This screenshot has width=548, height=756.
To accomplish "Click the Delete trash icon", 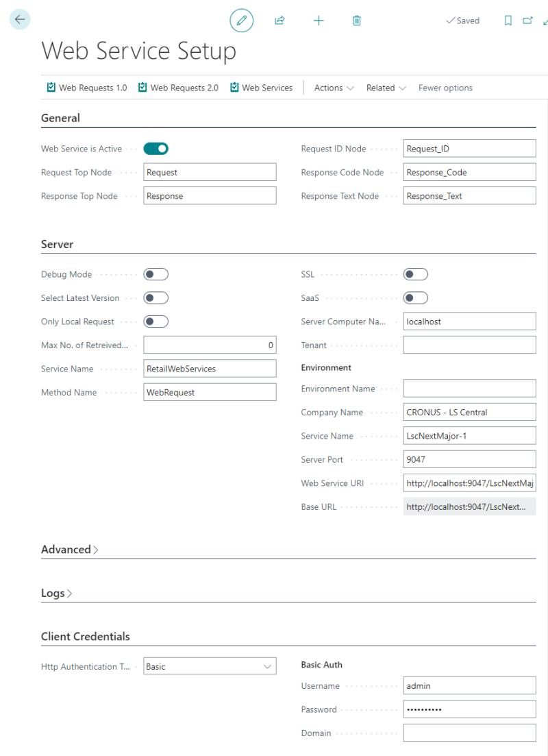I will (x=356, y=21).
